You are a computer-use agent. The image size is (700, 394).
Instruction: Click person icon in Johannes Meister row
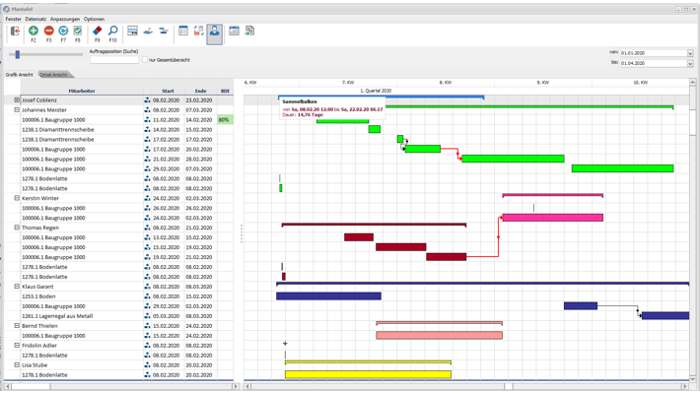pyautogui.click(x=147, y=110)
